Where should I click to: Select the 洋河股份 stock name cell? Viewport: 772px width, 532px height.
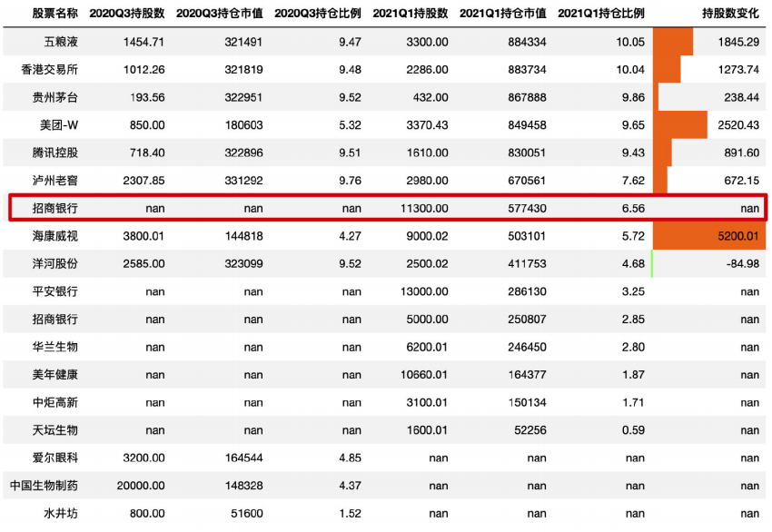(x=54, y=264)
